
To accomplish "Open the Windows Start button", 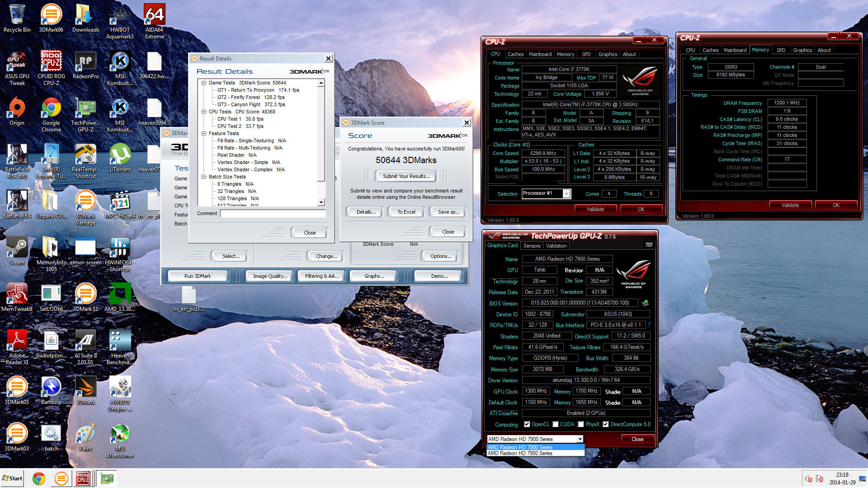I will point(13,479).
